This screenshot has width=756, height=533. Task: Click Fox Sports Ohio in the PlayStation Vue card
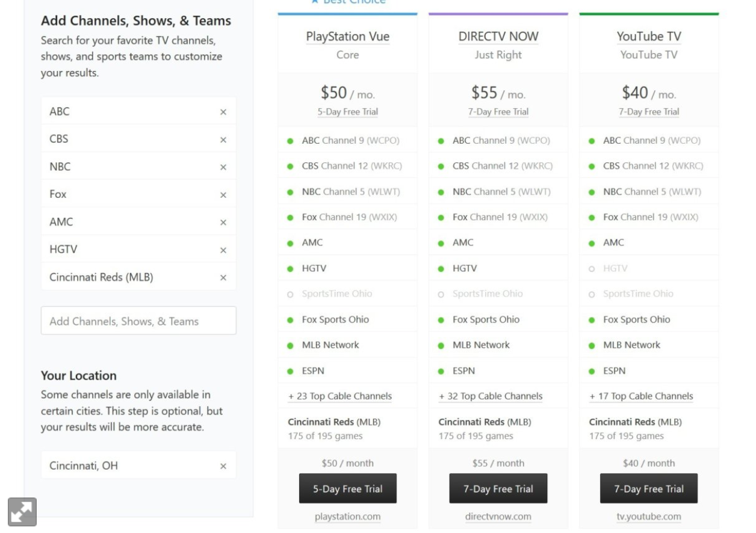tap(335, 319)
